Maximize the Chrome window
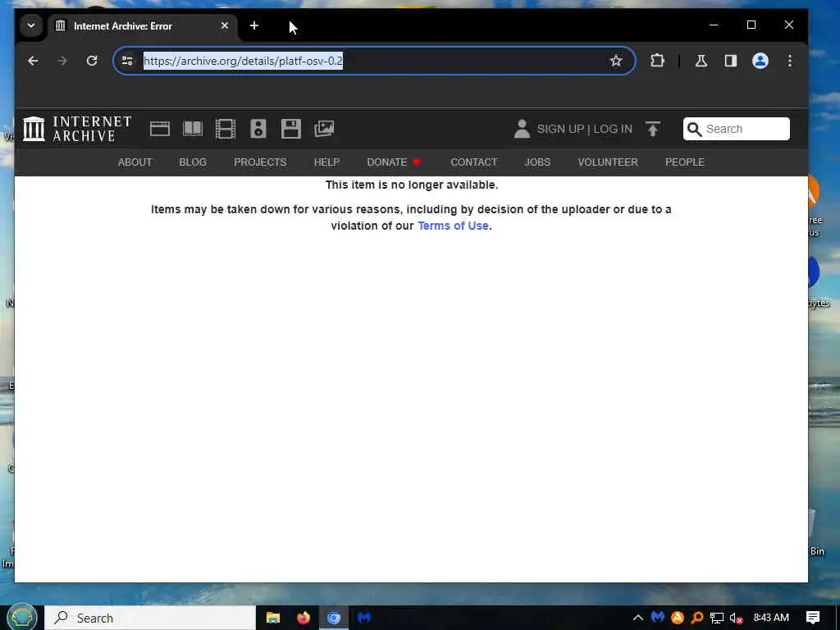Screen dimensions: 840x630 click(x=751, y=25)
